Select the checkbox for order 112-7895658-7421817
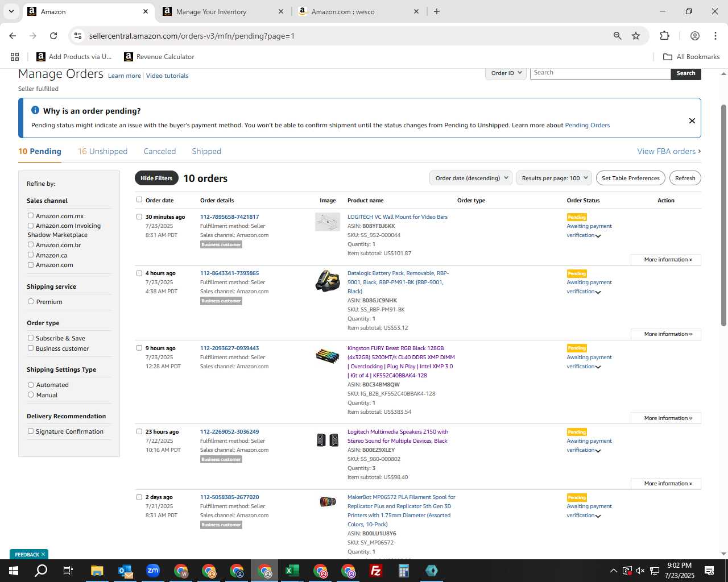Image resolution: width=728 pixels, height=582 pixels. click(x=139, y=217)
